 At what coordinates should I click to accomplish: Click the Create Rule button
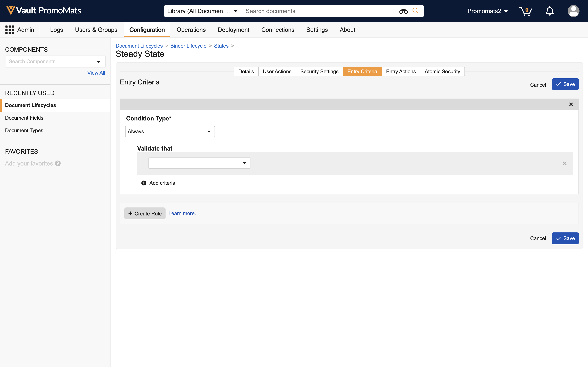(145, 214)
